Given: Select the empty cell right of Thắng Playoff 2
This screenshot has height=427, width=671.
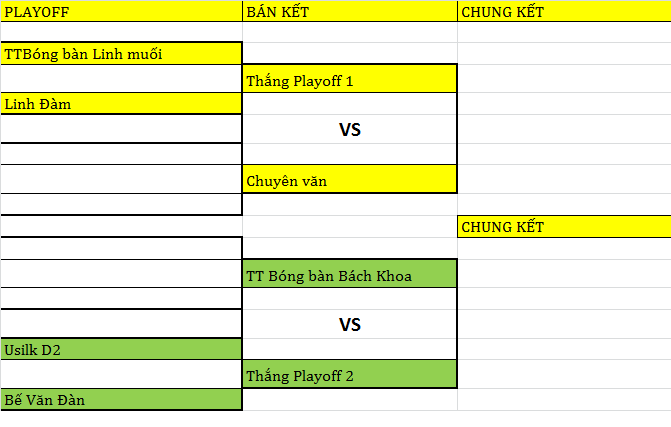Looking at the screenshot, I should click(564, 374).
